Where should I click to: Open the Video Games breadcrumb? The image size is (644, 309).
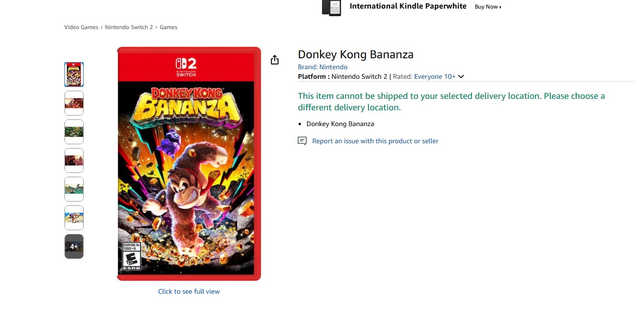coord(81,27)
